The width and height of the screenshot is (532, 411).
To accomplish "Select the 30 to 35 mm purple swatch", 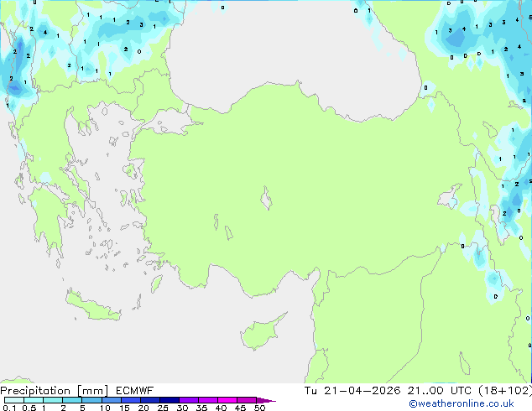I will pos(189,400).
